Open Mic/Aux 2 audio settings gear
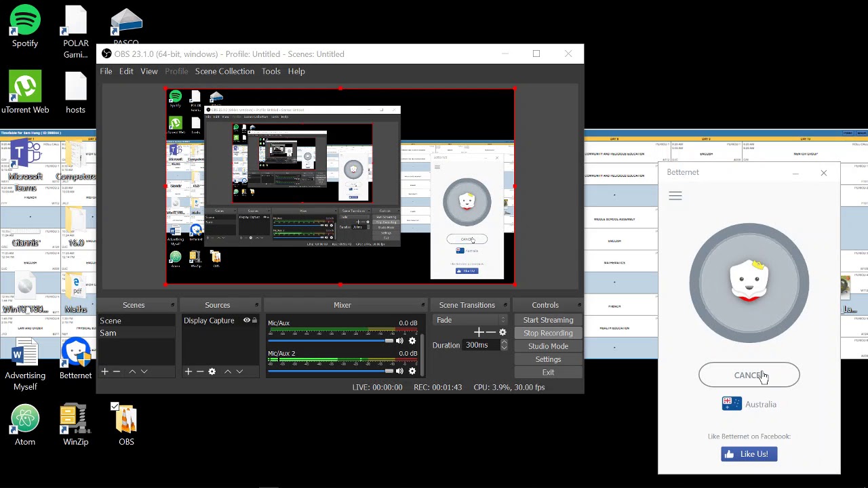Viewport: 868px width, 488px height. coord(412,371)
